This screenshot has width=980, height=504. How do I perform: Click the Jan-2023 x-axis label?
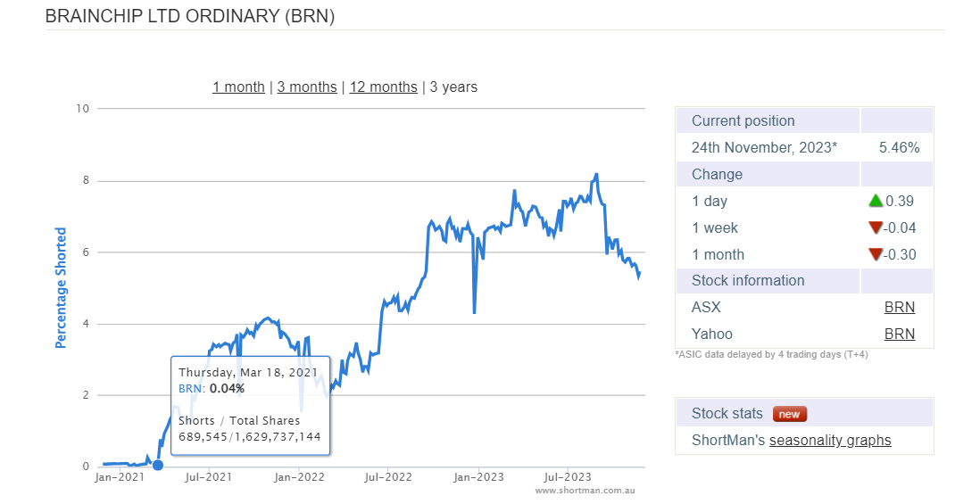[478, 477]
